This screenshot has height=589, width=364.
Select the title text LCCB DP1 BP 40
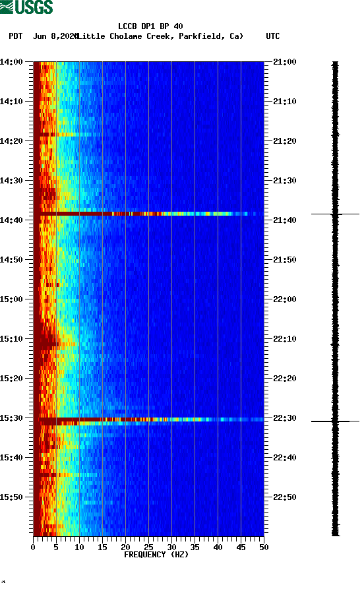[x=150, y=26]
